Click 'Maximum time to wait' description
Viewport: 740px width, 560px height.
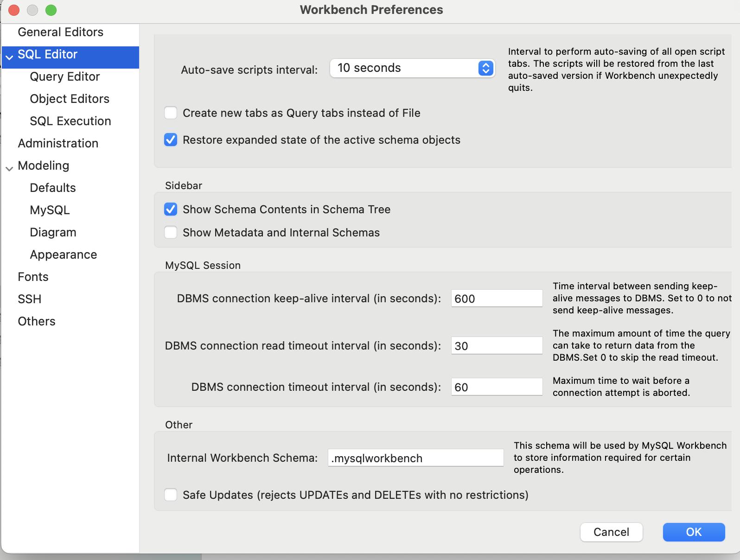[x=621, y=387]
